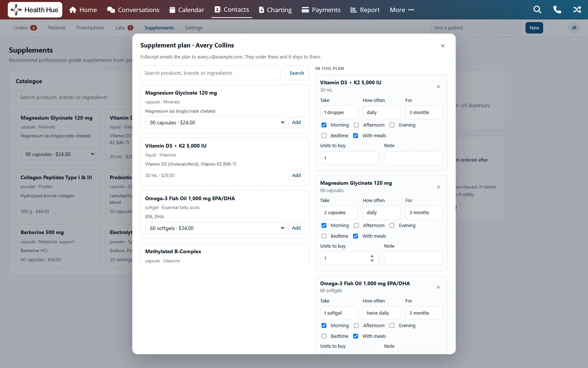Click the Find a patient field
This screenshot has width=588, height=368.
pos(476,28)
